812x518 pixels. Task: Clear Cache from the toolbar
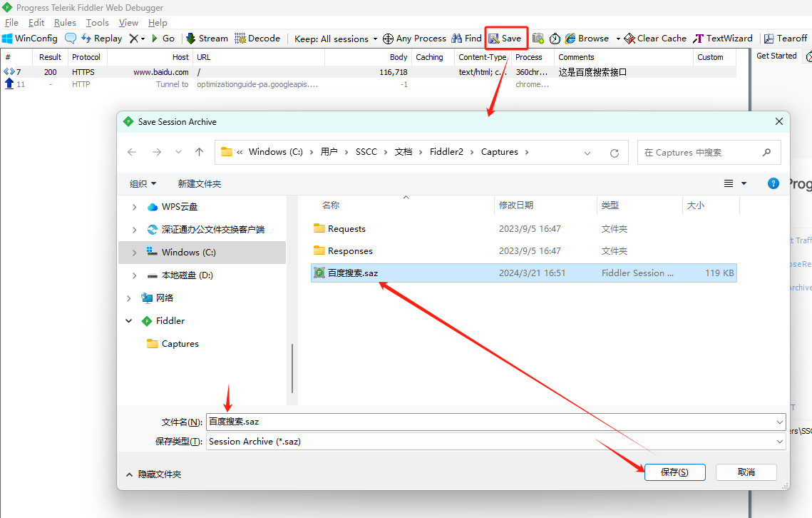click(x=655, y=39)
